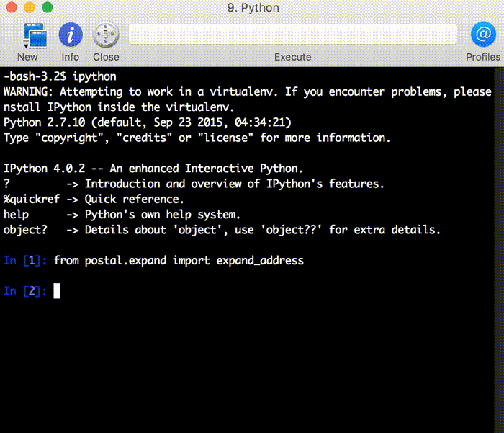Click the "expand_address" text in the import line
Image resolution: width=504 pixels, height=433 pixels.
click(260, 261)
